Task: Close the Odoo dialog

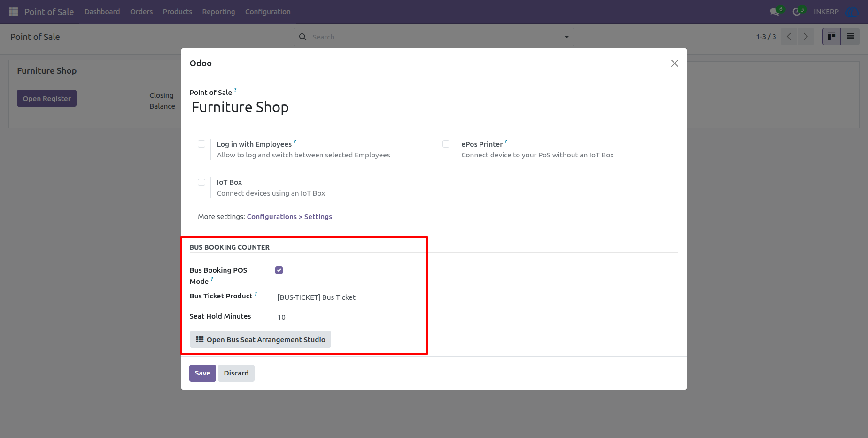Action: 674,63
